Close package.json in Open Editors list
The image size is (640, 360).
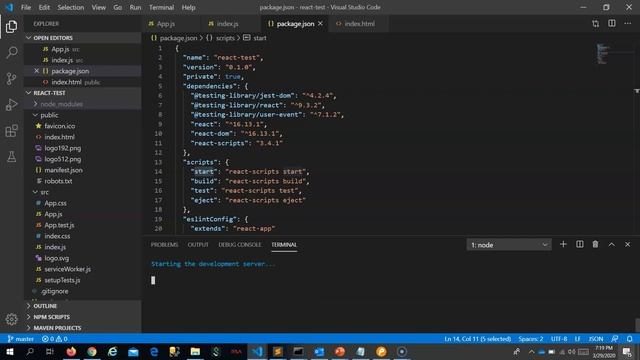pyautogui.click(x=36, y=71)
